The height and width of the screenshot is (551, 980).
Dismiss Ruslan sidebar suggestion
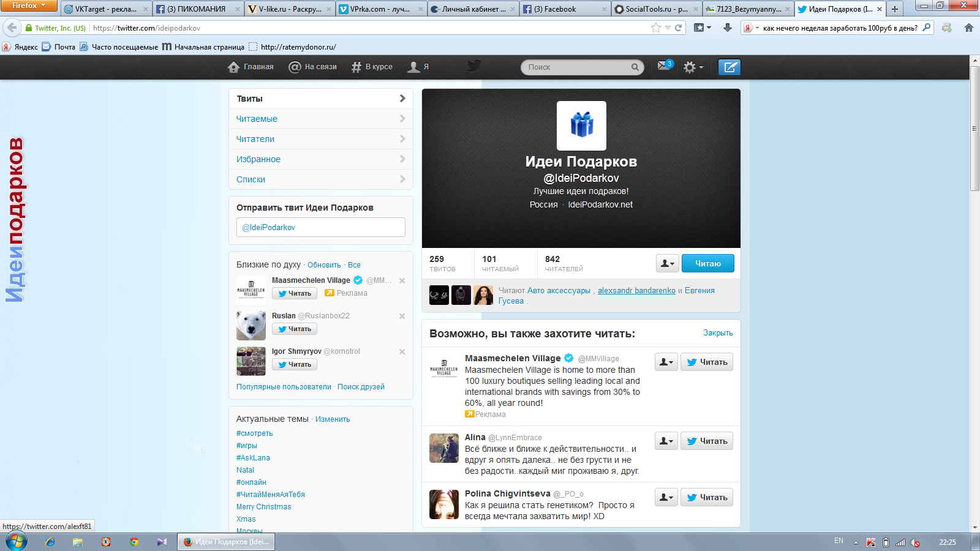tap(402, 316)
